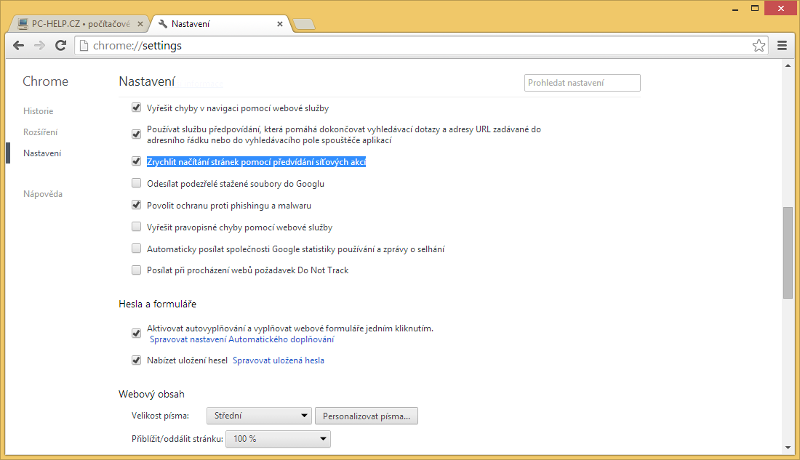Open Historie in the sidebar
The width and height of the screenshot is (800, 460).
38,111
